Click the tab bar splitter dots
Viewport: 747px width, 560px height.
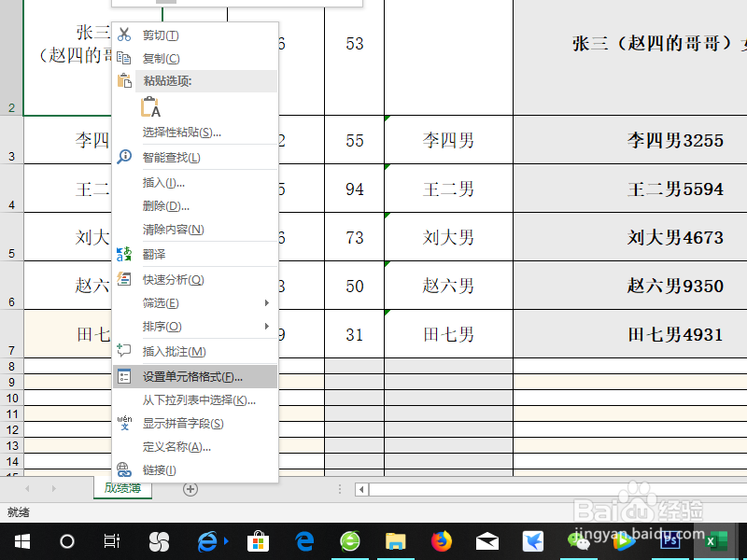340,489
